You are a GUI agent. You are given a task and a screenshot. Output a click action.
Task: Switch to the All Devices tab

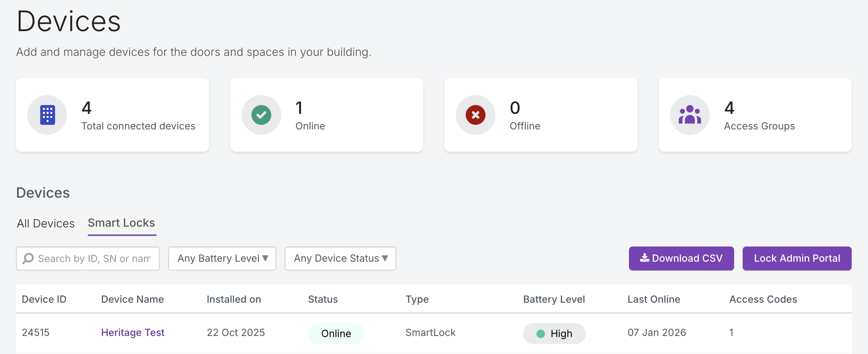pyautogui.click(x=46, y=224)
